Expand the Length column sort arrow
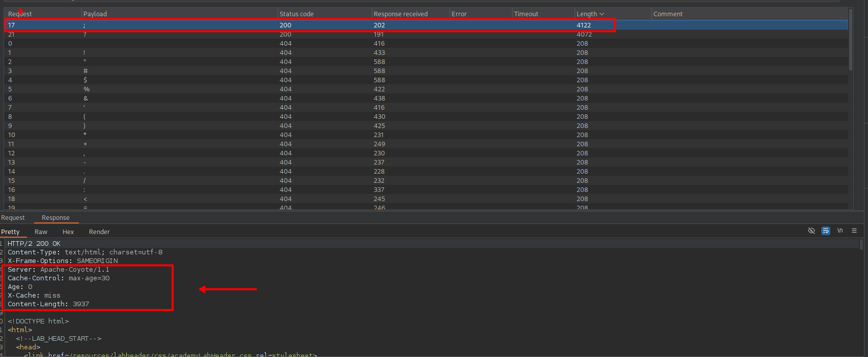This screenshot has height=357, width=868. (x=602, y=14)
